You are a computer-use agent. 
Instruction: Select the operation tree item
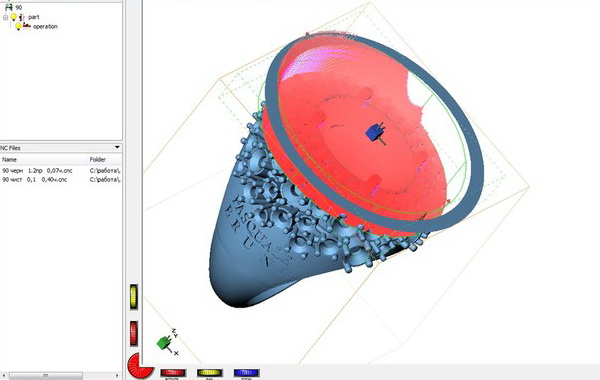click(45, 26)
